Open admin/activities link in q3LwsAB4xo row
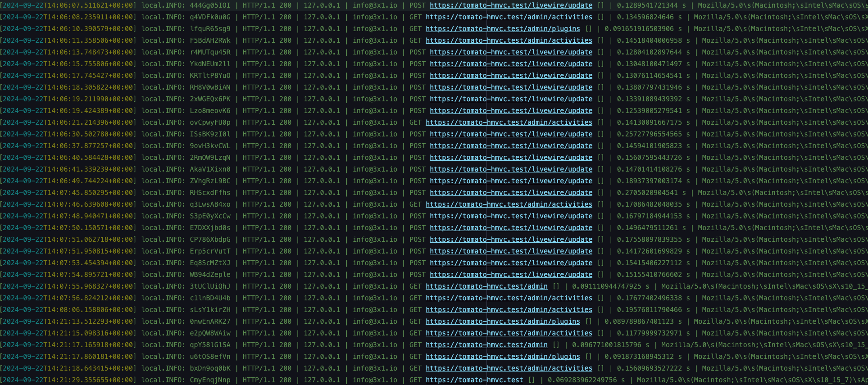The width and height of the screenshot is (868, 385). tap(509, 204)
